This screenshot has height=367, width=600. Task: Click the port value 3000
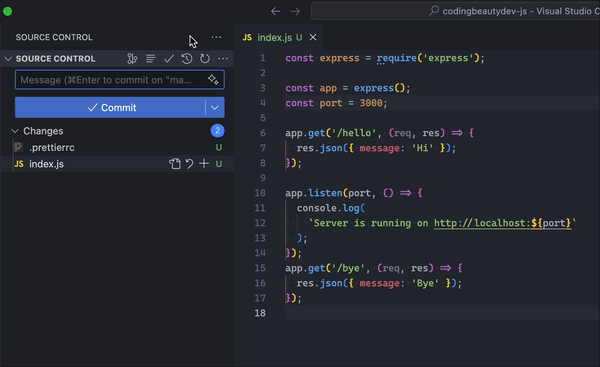(x=371, y=103)
